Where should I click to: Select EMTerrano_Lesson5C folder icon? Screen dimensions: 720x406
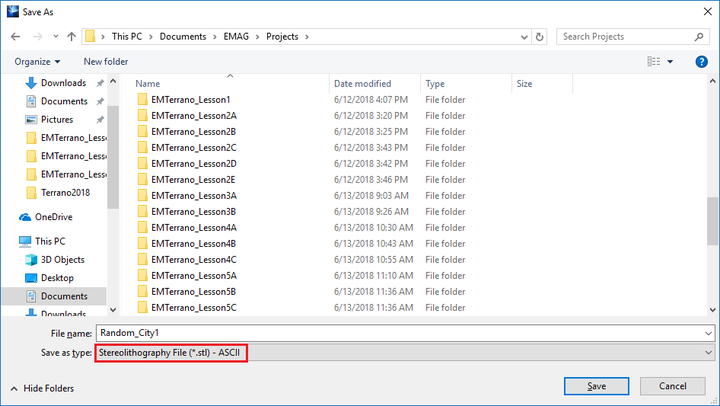[142, 308]
